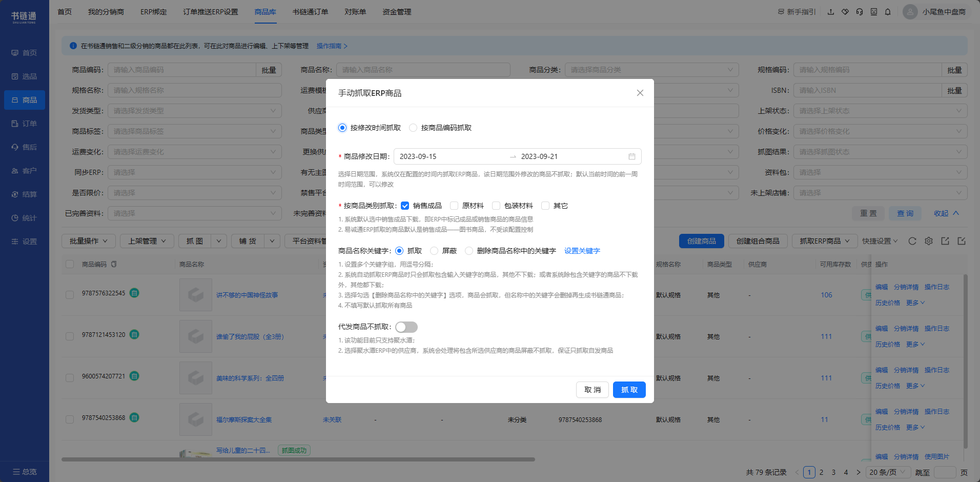The height and width of the screenshot is (482, 980).
Task: Go to 客户 in left sidebar
Action: [x=25, y=171]
